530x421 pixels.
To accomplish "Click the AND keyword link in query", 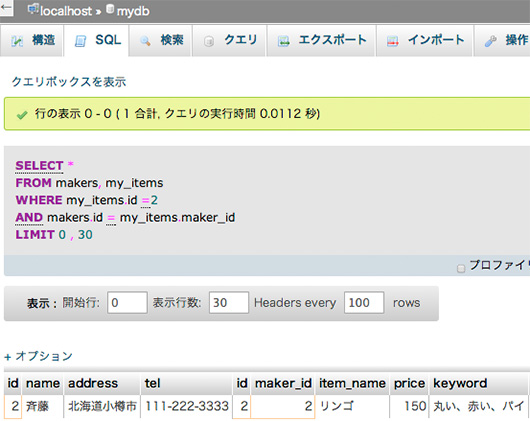I will pos(29,217).
